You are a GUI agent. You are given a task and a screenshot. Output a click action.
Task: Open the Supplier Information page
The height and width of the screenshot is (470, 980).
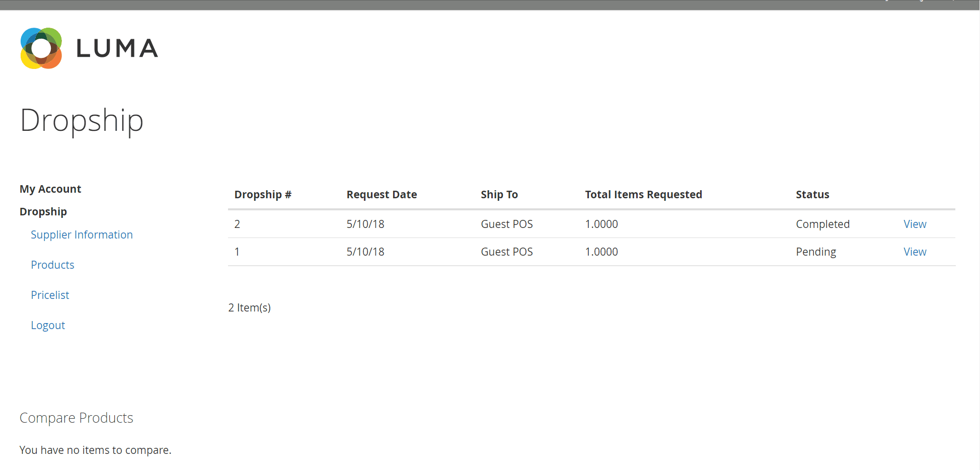82,234
